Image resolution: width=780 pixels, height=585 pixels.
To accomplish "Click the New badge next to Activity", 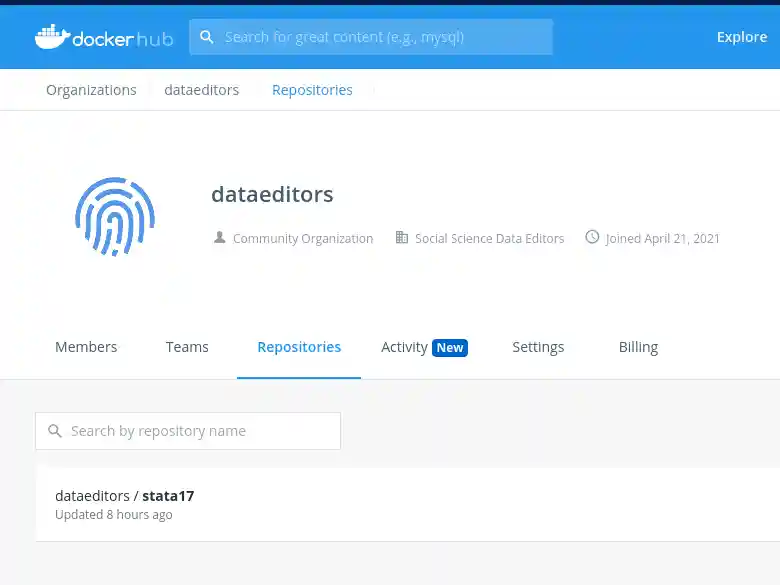I will pos(450,348).
